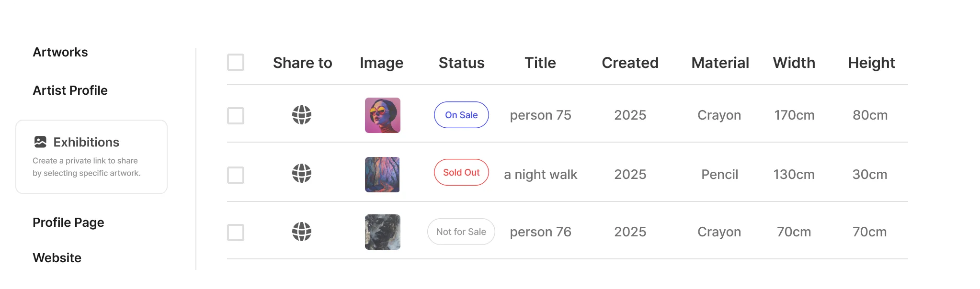Open the Website page from the sidebar
The height and width of the screenshot is (289, 980).
[x=57, y=258]
